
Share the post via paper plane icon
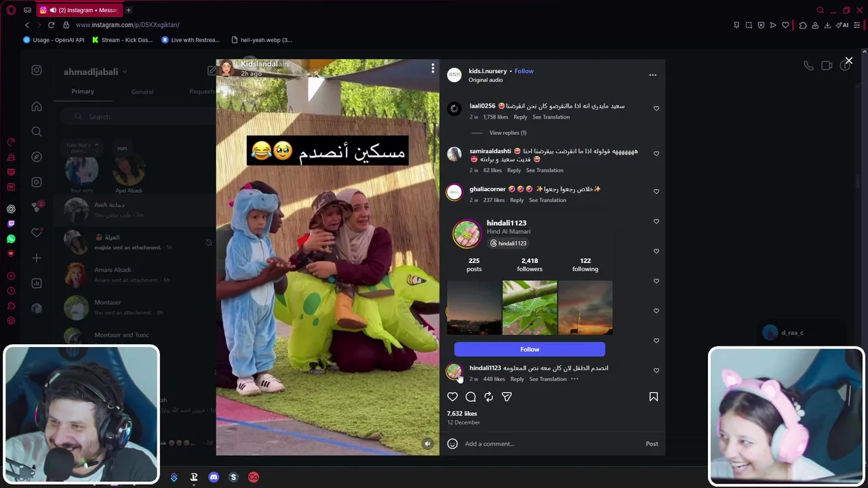point(507,397)
